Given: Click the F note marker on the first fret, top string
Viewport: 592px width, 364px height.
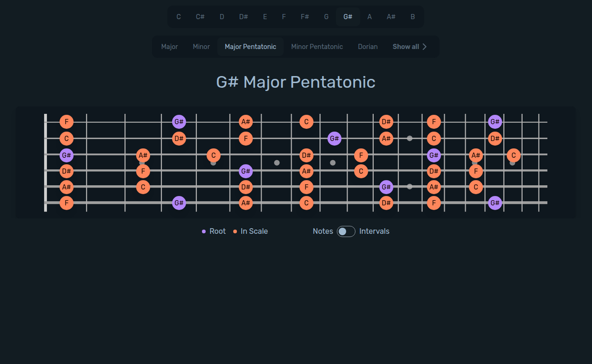Looking at the screenshot, I should pyautogui.click(x=67, y=122).
